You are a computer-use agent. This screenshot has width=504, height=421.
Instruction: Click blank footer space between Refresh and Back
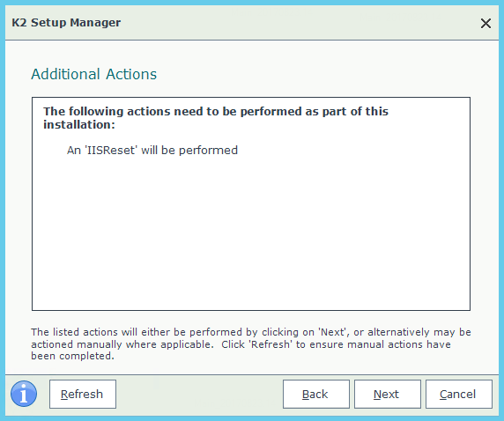[199, 394]
